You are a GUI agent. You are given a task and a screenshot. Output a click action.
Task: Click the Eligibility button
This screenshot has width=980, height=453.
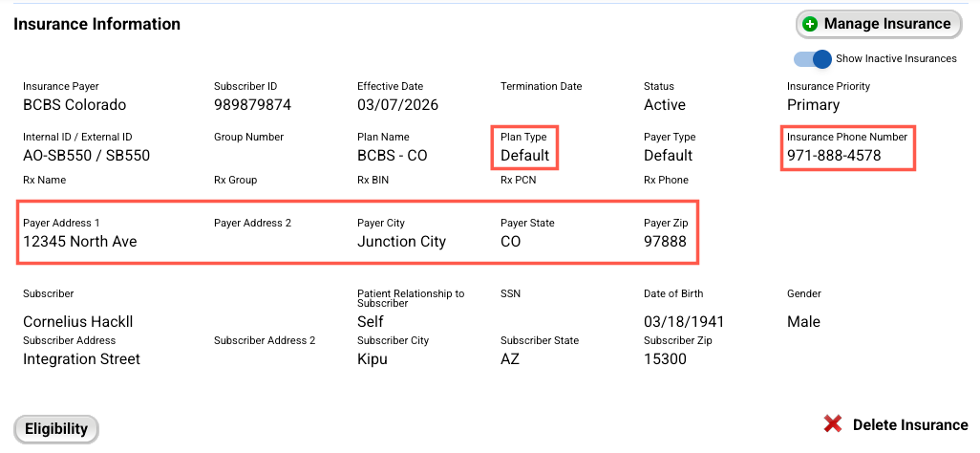click(55, 429)
